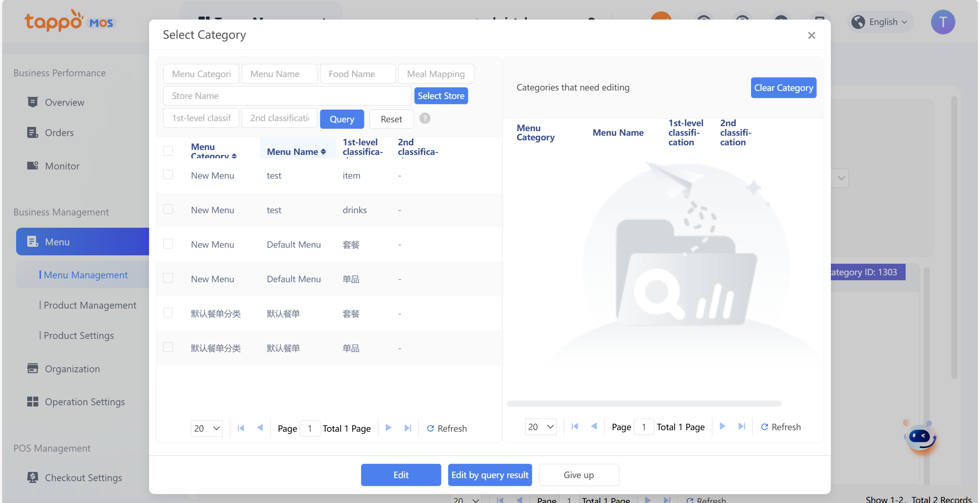Jump to last page in left table
Viewport: 980px width, 503px height.
(x=408, y=428)
